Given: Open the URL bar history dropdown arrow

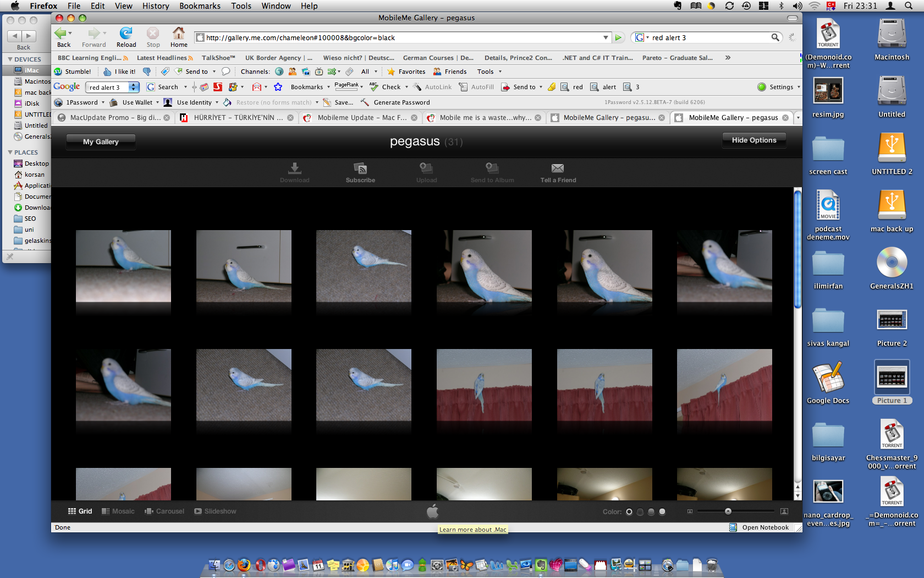Looking at the screenshot, I should click(x=606, y=37).
